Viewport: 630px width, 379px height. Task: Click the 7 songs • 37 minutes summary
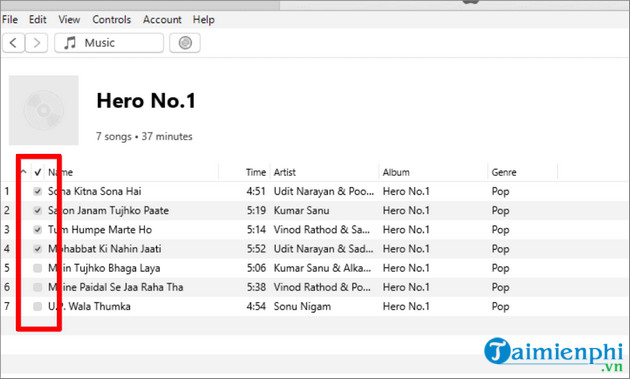[144, 137]
